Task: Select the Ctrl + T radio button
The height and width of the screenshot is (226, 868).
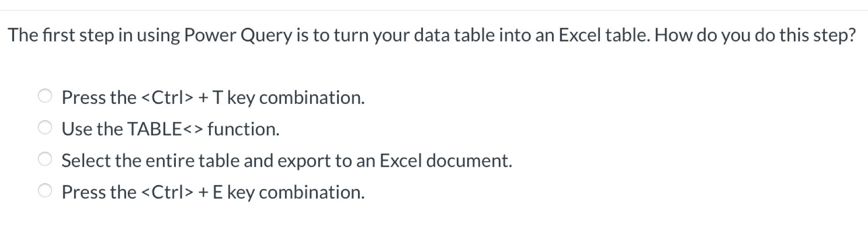Action: pos(45,97)
